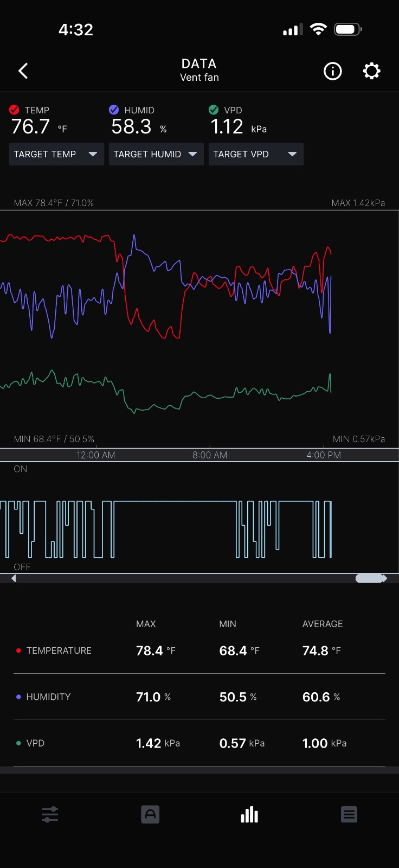Click the MIN 68.4°F / 50.5% label

coord(54,439)
